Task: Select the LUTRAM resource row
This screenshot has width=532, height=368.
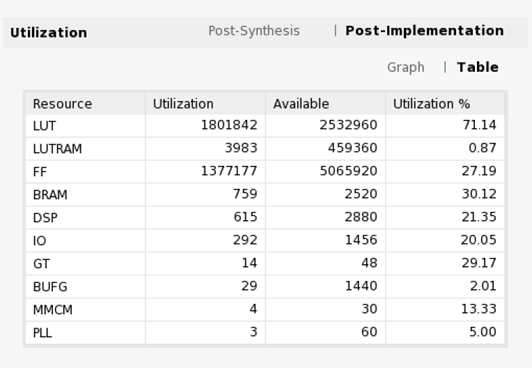Action: [265, 149]
